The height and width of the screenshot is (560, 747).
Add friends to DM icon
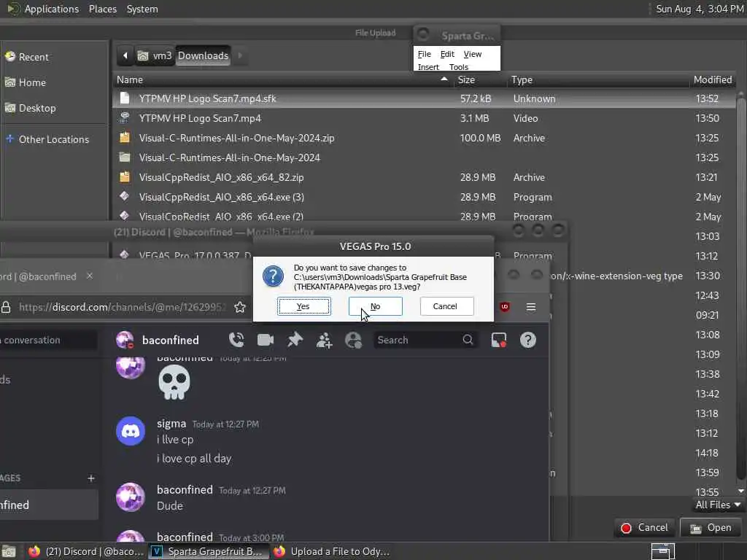pyautogui.click(x=324, y=340)
